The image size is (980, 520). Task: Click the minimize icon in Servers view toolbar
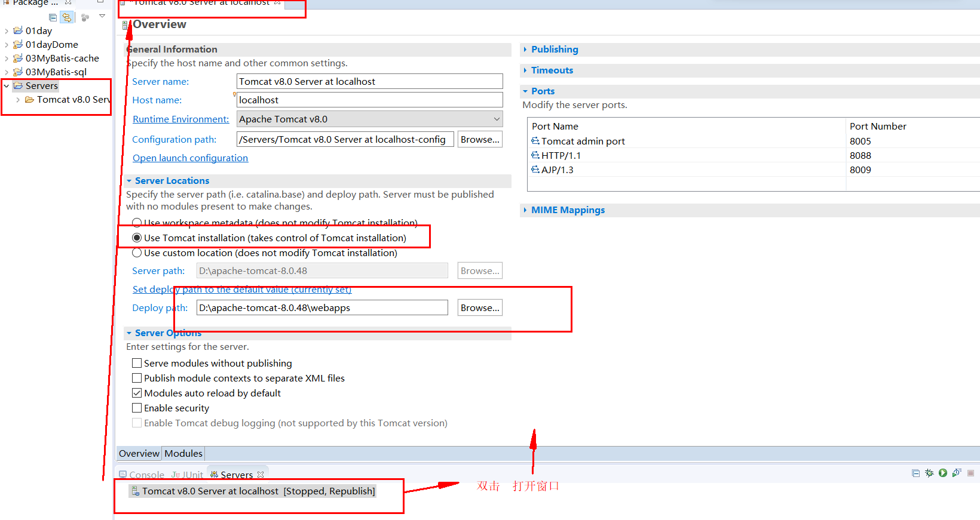(915, 473)
